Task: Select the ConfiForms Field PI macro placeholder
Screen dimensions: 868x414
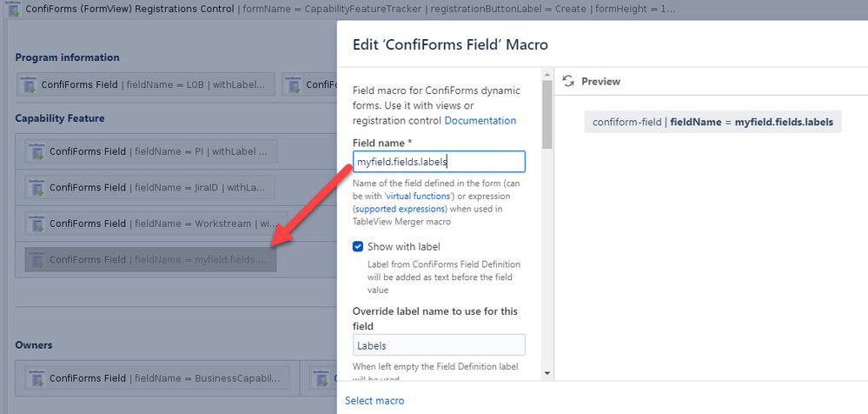Action: coord(151,151)
